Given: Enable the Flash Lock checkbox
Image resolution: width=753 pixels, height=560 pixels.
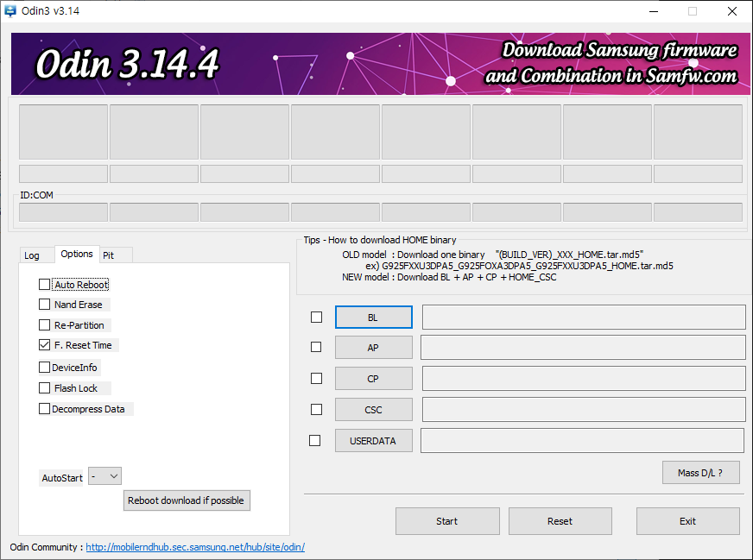Looking at the screenshot, I should click(x=44, y=387).
